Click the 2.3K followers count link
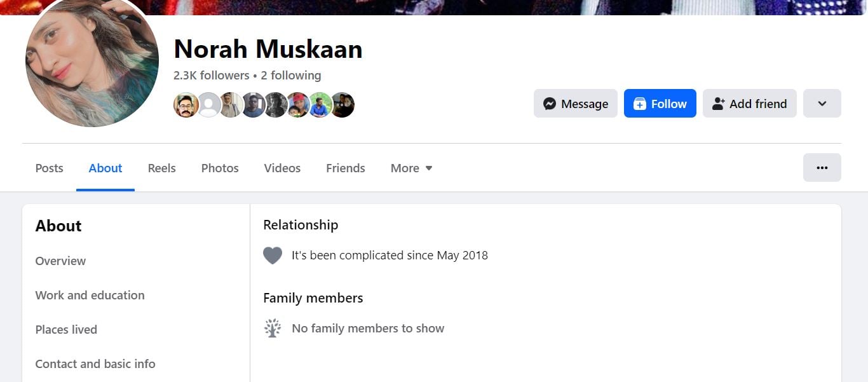This screenshot has height=382, width=868. (x=210, y=75)
